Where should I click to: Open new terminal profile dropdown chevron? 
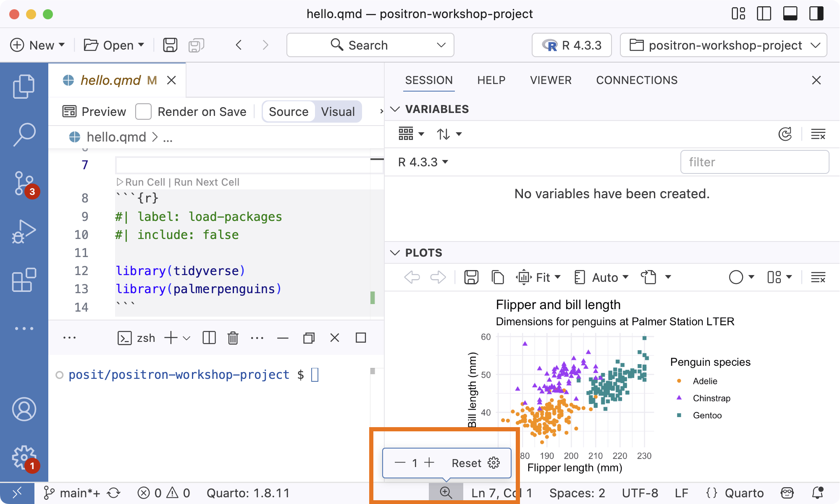pyautogui.click(x=187, y=338)
